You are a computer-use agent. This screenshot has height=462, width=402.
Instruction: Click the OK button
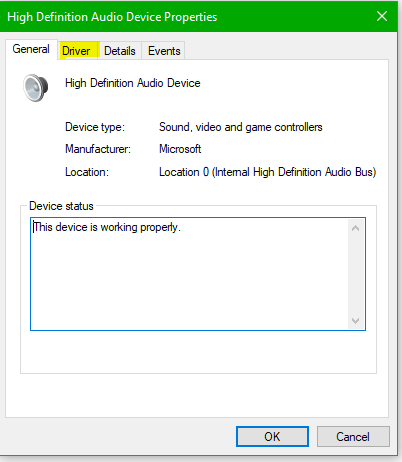(272, 436)
